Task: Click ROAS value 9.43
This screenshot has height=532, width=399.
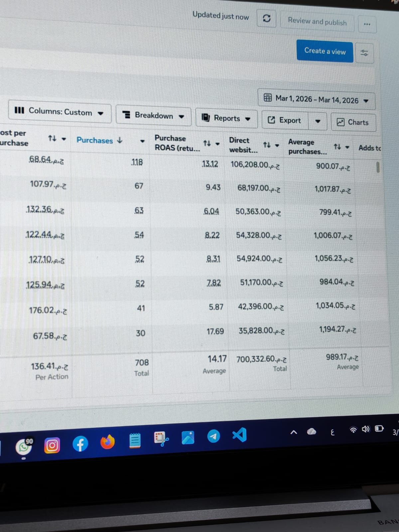Action: point(213,188)
